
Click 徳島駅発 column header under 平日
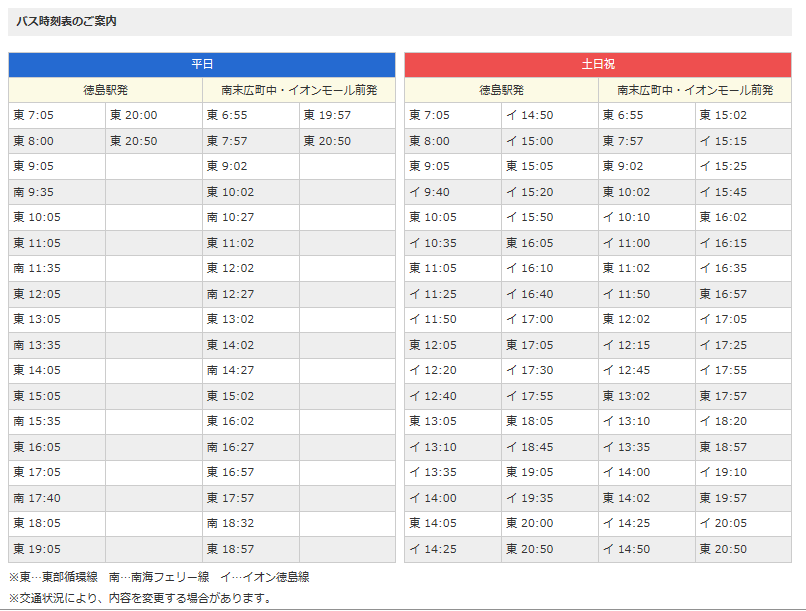[x=105, y=90]
